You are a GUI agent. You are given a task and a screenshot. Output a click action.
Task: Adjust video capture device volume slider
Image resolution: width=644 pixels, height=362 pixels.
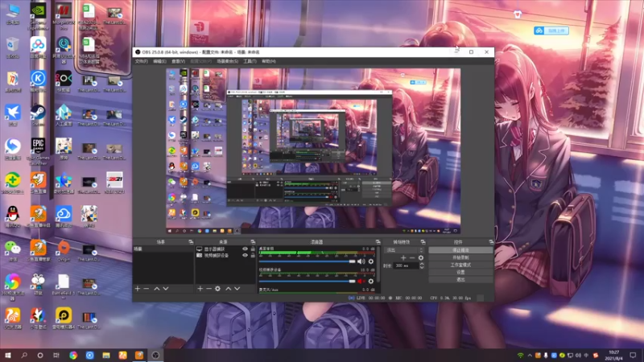(x=307, y=281)
